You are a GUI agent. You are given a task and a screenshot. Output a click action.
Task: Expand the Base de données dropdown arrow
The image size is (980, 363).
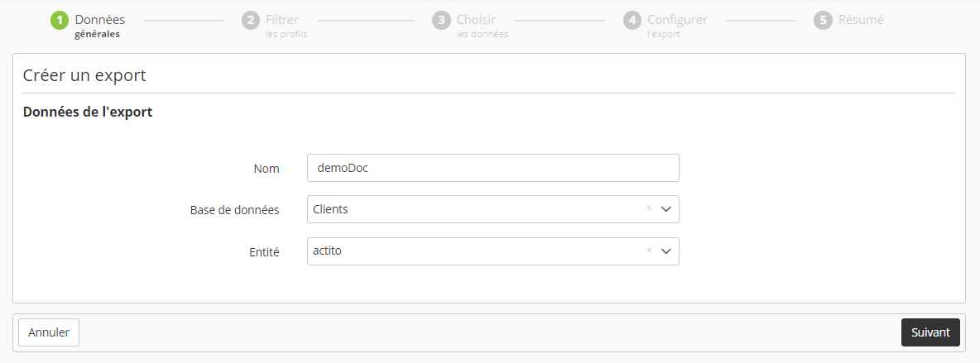[667, 209]
